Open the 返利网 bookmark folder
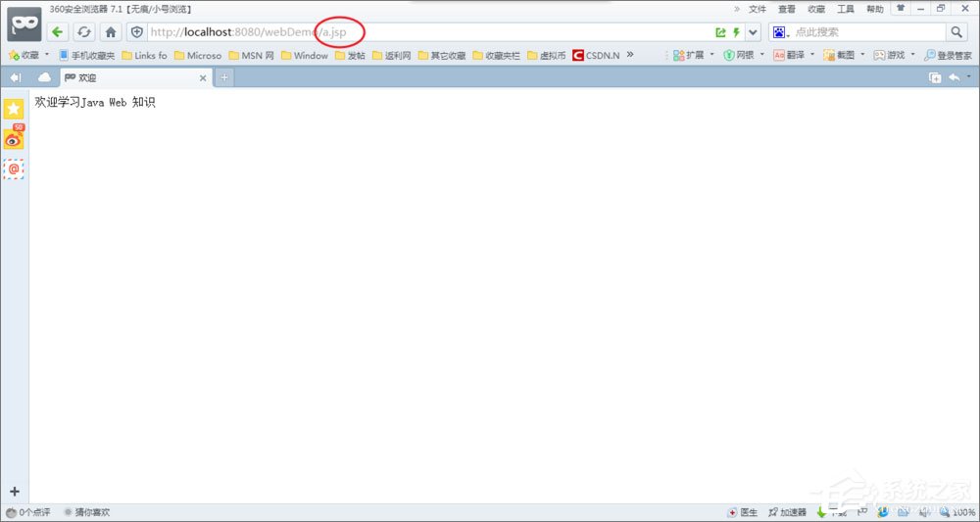This screenshot has height=522, width=980. (391, 55)
